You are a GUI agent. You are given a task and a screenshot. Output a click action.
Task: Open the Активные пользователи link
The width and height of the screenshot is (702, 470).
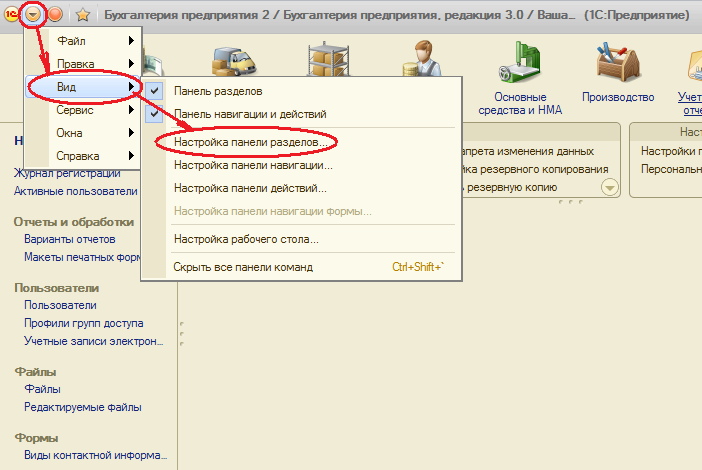click(x=76, y=191)
